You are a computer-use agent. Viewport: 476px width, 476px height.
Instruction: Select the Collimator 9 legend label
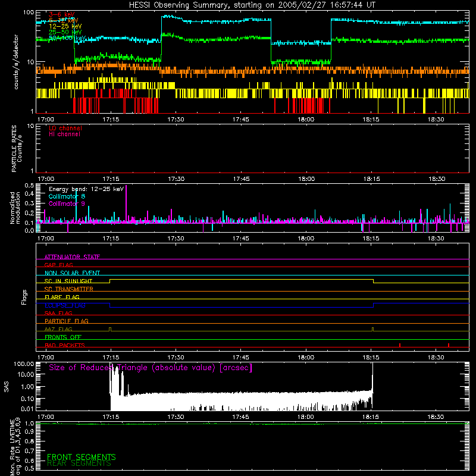pyautogui.click(x=67, y=203)
